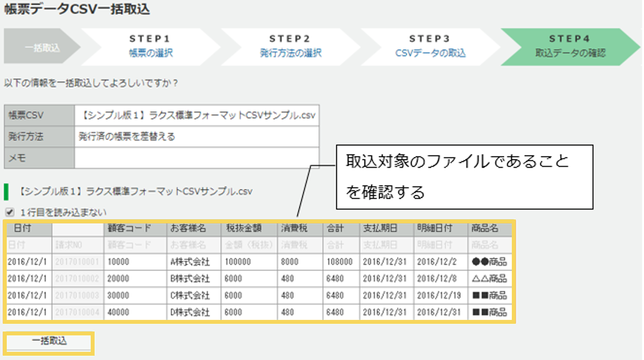Viewport: 644px width, 360px height.
Task: Select invoice number 2017010003 cell
Action: 77,295
